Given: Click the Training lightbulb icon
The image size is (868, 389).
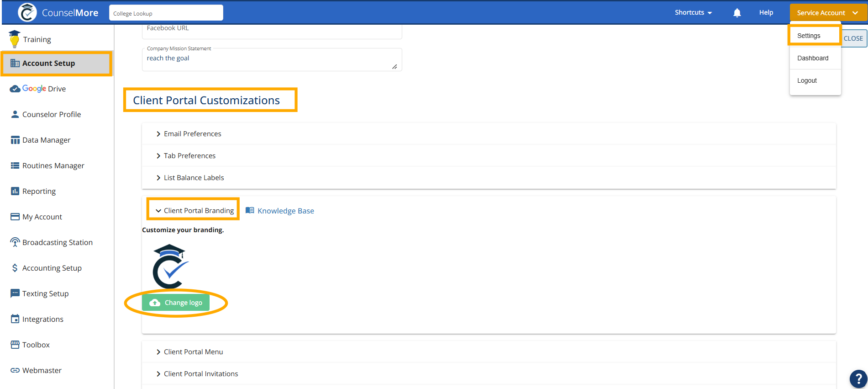Looking at the screenshot, I should (x=15, y=39).
